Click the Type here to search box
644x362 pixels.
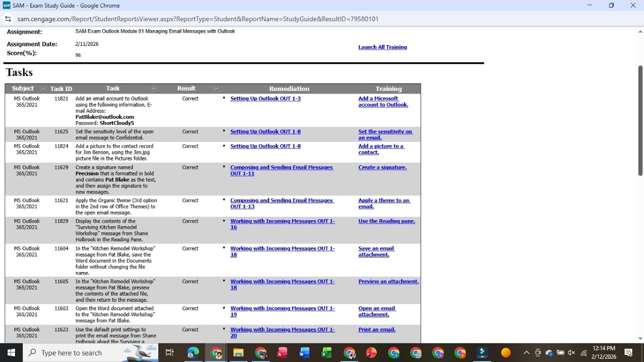(x=91, y=352)
